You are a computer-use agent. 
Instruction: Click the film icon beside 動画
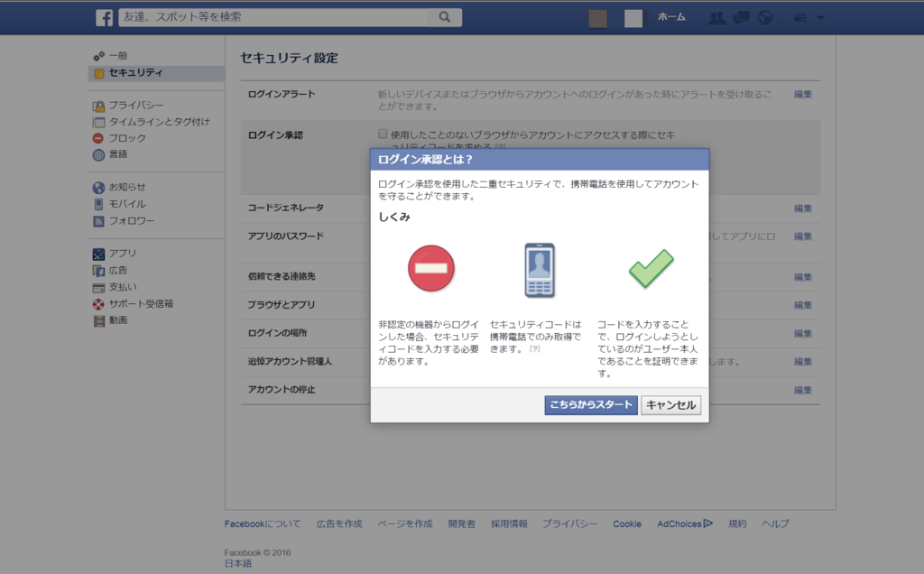98,320
